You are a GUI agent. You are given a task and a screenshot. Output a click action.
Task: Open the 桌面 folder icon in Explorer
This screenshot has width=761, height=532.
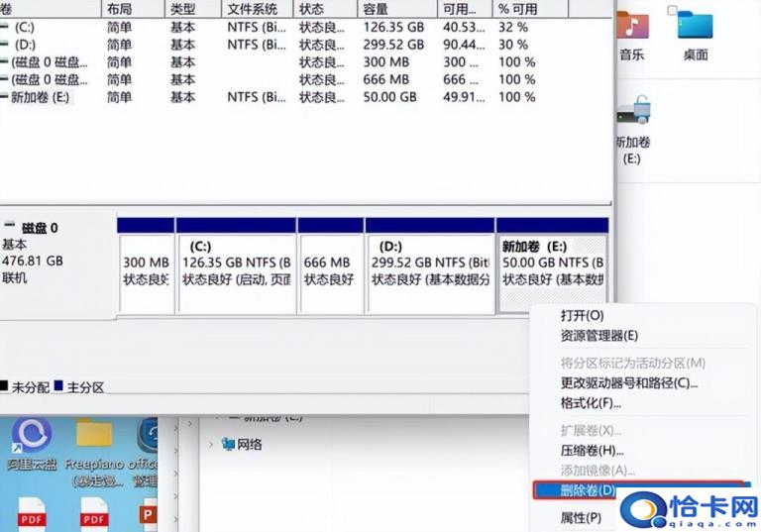[695, 25]
